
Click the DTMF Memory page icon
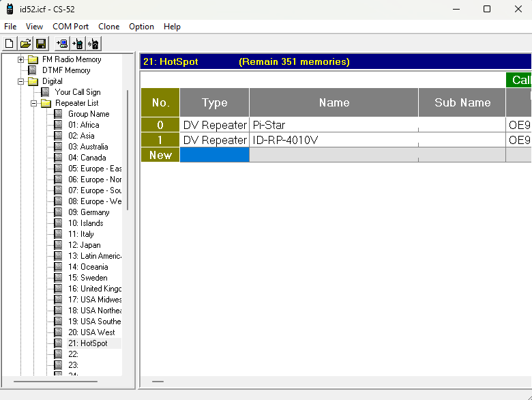[x=32, y=70]
